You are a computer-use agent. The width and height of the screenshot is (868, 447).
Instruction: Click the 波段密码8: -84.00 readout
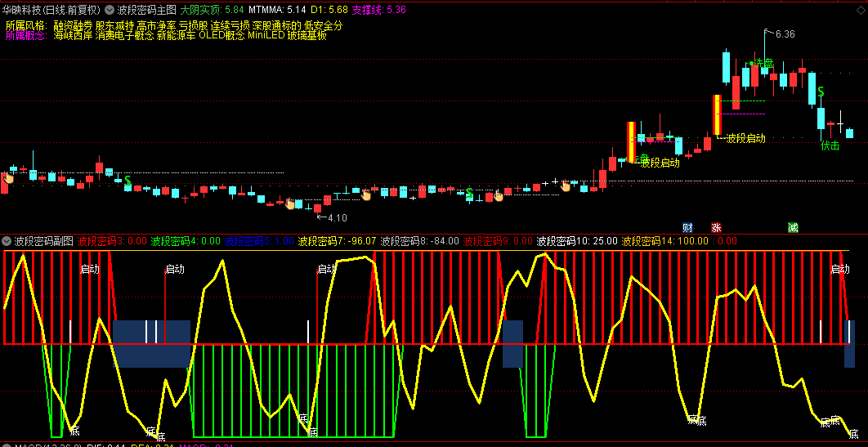click(419, 240)
